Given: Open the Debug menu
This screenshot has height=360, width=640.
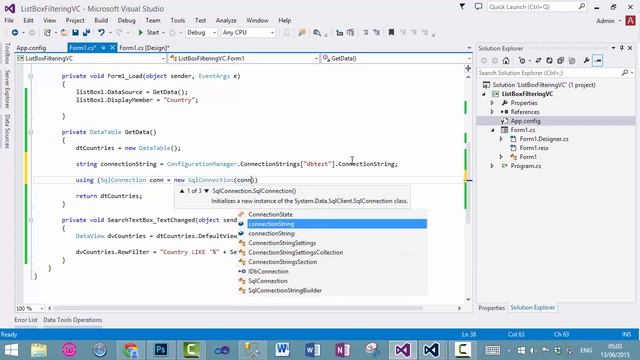Looking at the screenshot, I should click(127, 20).
